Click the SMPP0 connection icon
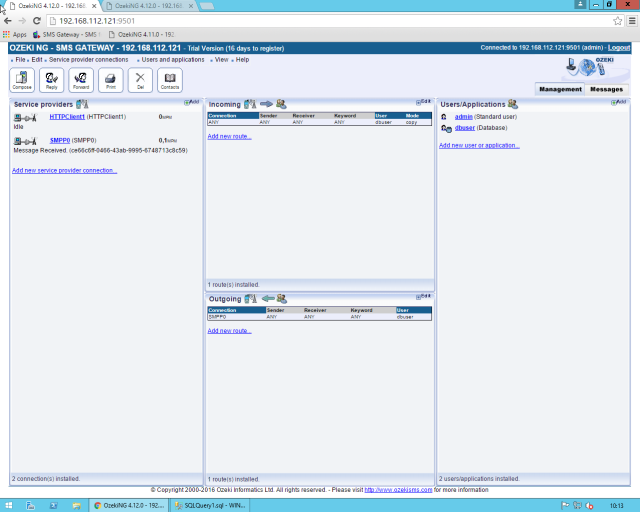 (x=25, y=141)
